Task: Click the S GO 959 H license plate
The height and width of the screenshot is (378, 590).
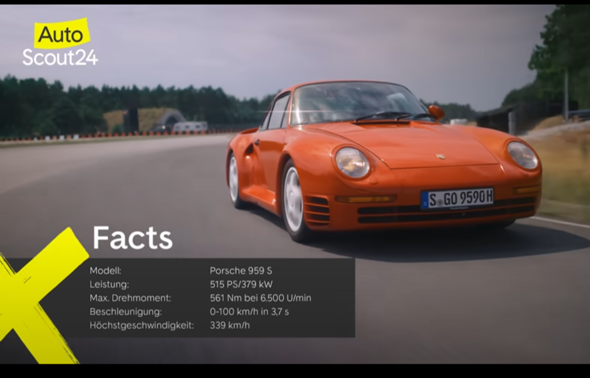Action: point(457,198)
